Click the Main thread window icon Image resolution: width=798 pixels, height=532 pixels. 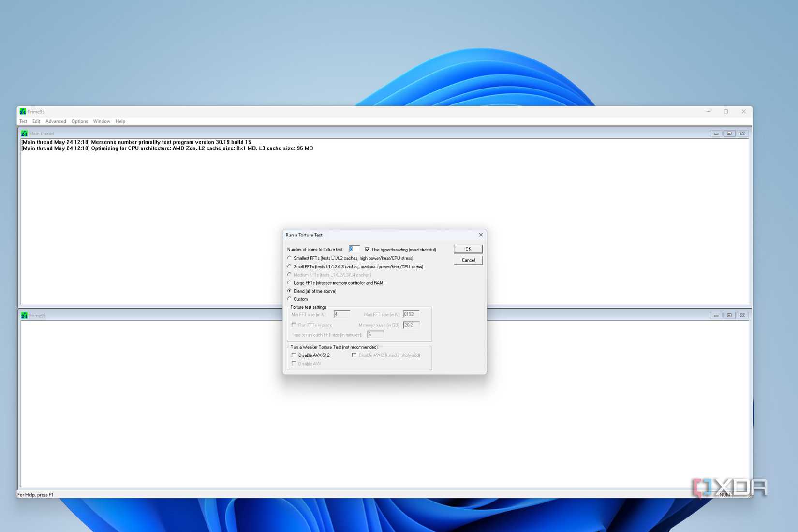[24, 133]
